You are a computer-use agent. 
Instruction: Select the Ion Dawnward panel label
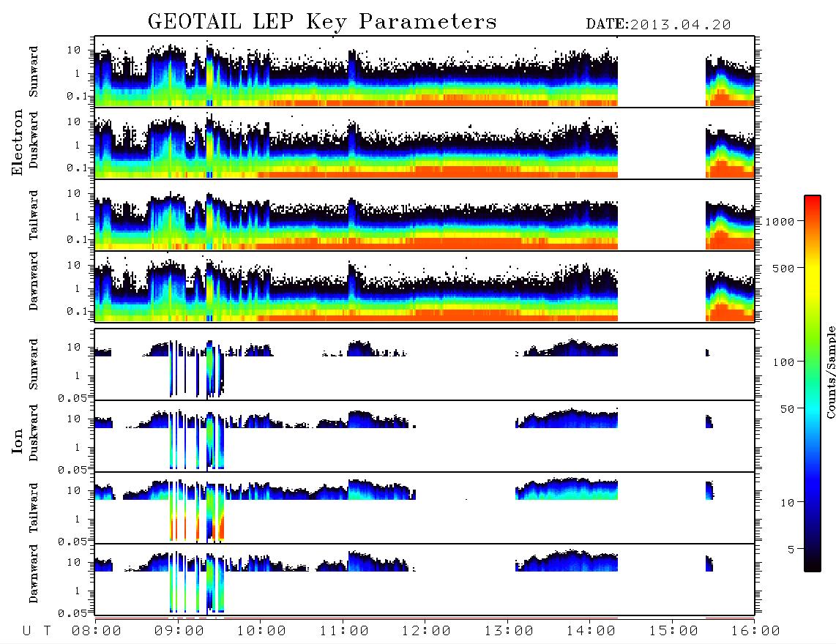pos(34,574)
